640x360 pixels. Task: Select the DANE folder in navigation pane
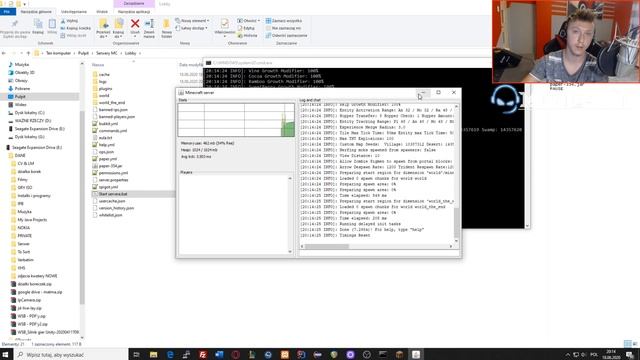[20, 156]
